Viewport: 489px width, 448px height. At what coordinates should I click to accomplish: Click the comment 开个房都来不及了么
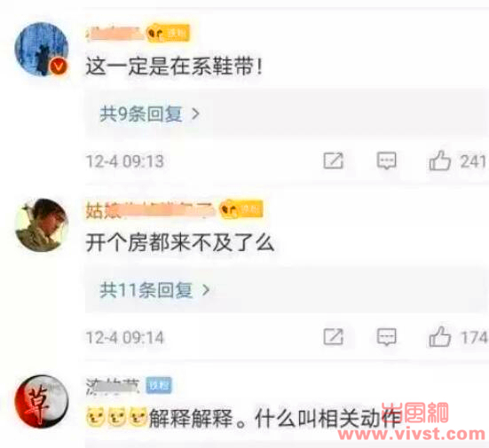(x=180, y=243)
